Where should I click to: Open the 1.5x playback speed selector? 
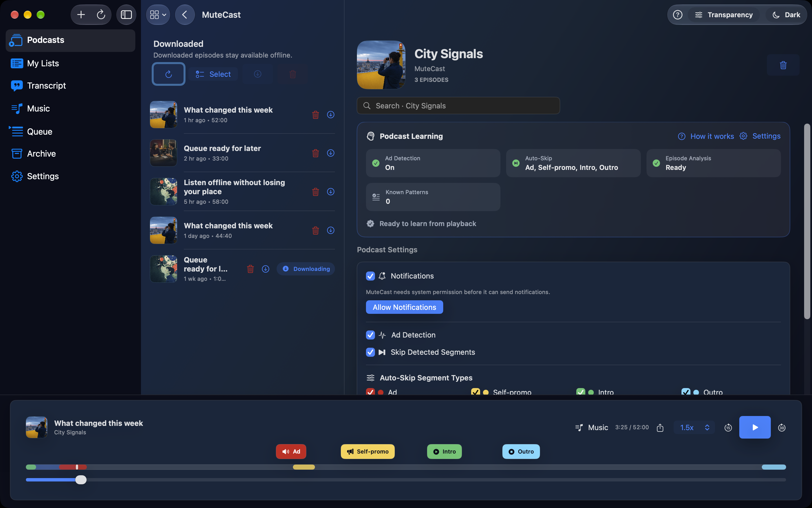(x=694, y=427)
